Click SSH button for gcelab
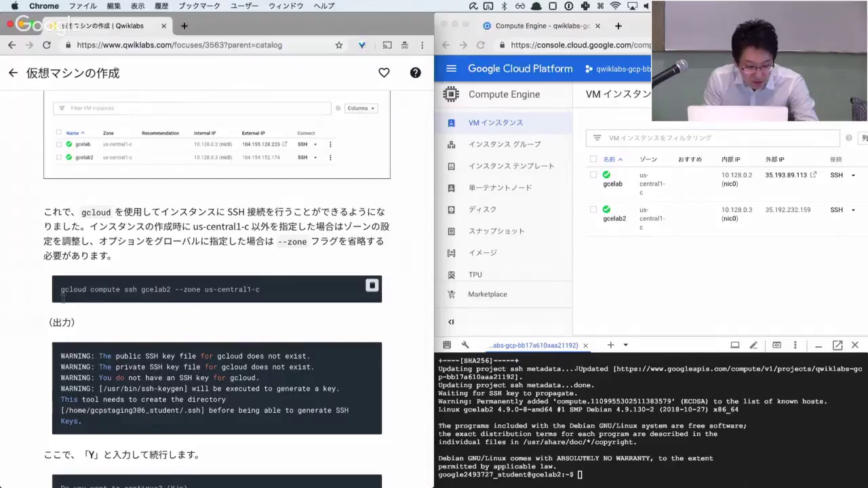The height and width of the screenshot is (488, 868). click(x=837, y=175)
